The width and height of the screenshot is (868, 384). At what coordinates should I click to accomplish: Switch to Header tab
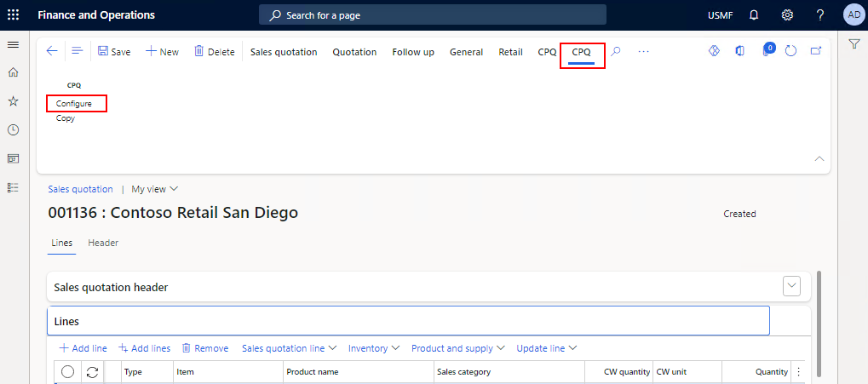click(x=103, y=243)
